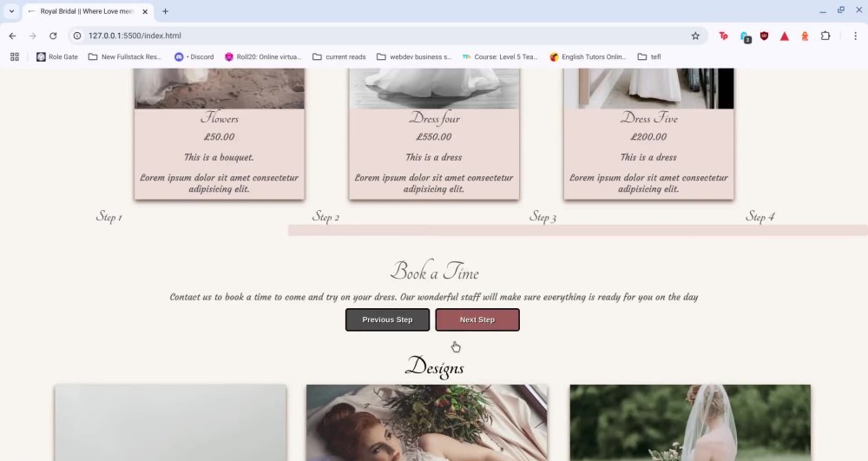Reload the current page
The height and width of the screenshot is (461, 868).
(53, 36)
